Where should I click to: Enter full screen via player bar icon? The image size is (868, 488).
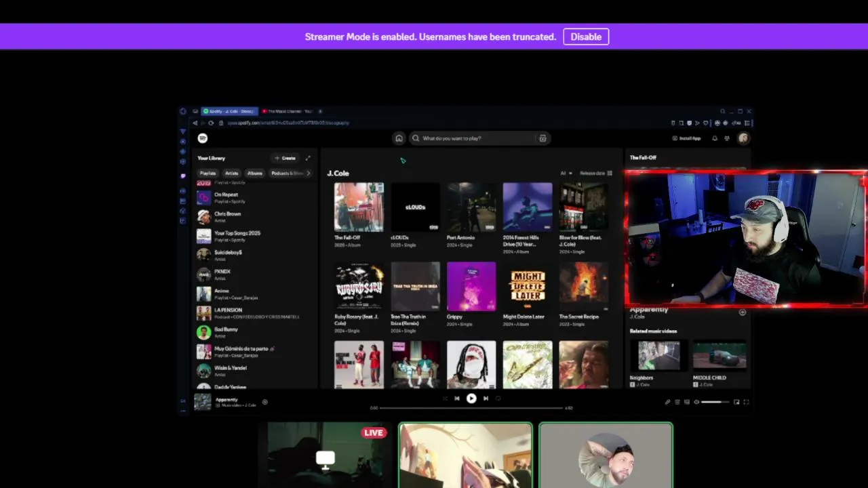tap(746, 402)
